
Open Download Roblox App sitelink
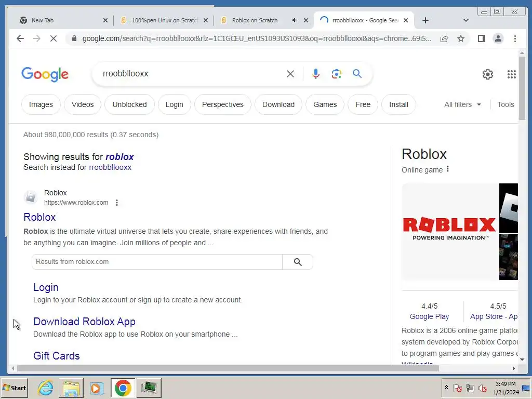84,321
